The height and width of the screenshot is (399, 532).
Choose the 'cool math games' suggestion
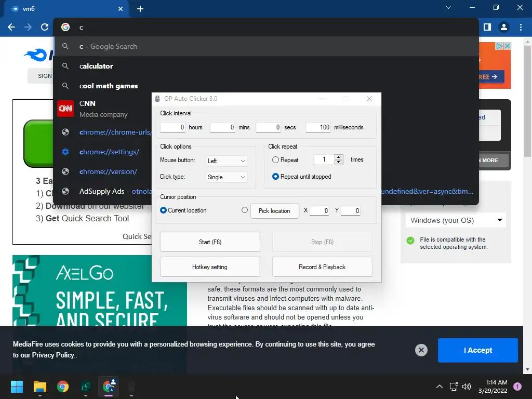coord(266,86)
